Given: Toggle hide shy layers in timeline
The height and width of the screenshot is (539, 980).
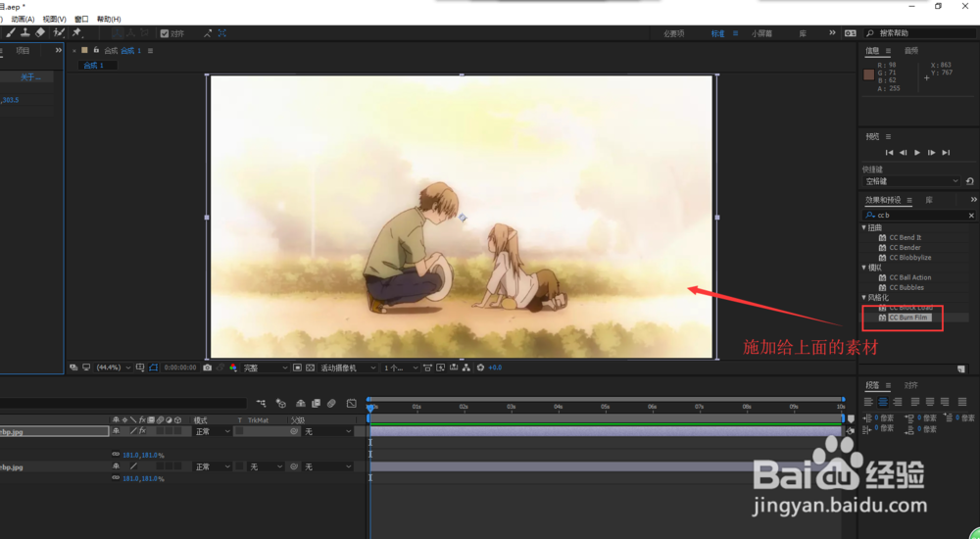Looking at the screenshot, I should (301, 404).
